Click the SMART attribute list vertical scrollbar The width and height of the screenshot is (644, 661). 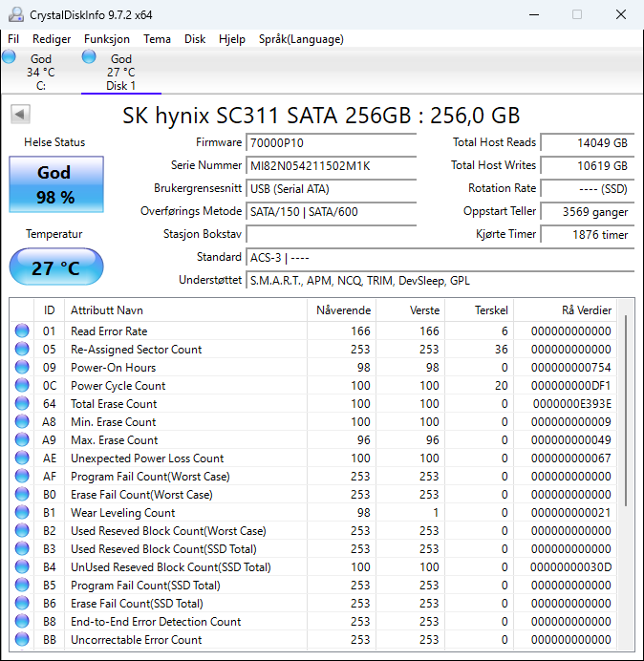pyautogui.click(x=626, y=411)
